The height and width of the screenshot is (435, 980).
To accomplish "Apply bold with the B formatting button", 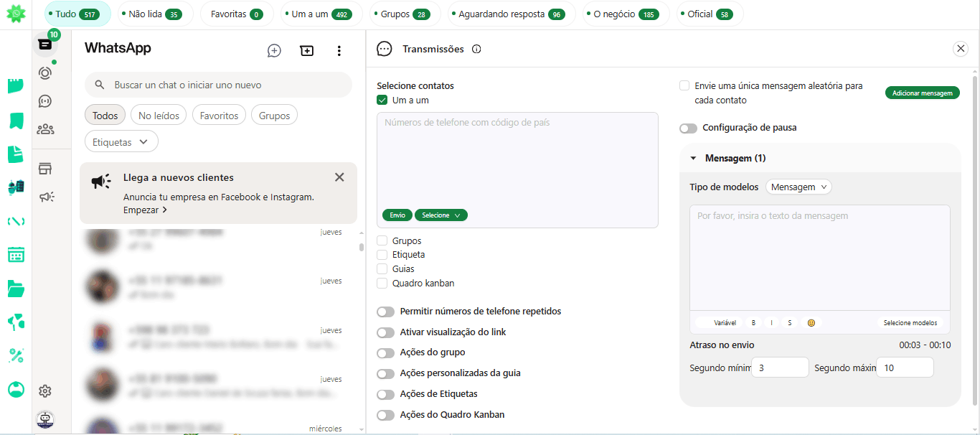I will (753, 323).
